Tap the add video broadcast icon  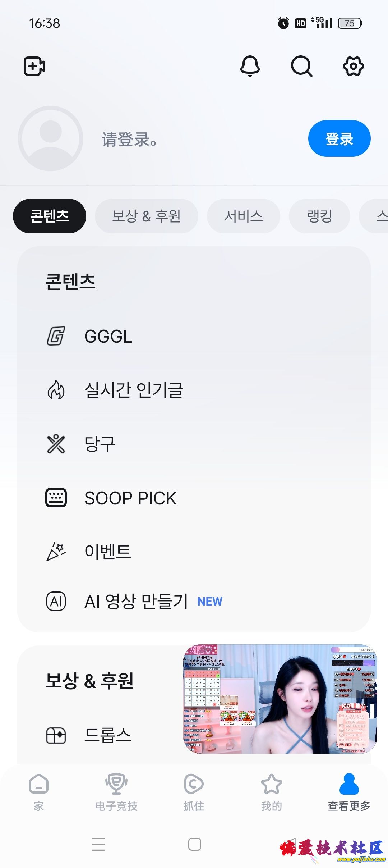point(34,66)
